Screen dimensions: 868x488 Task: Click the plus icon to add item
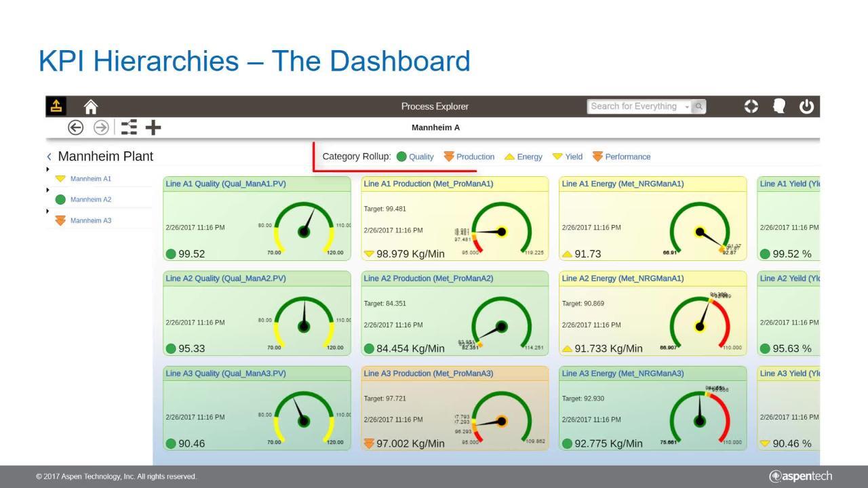pos(153,127)
